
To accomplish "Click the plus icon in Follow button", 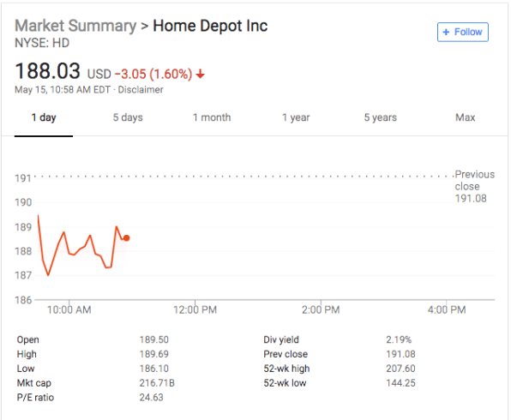I will click(446, 32).
